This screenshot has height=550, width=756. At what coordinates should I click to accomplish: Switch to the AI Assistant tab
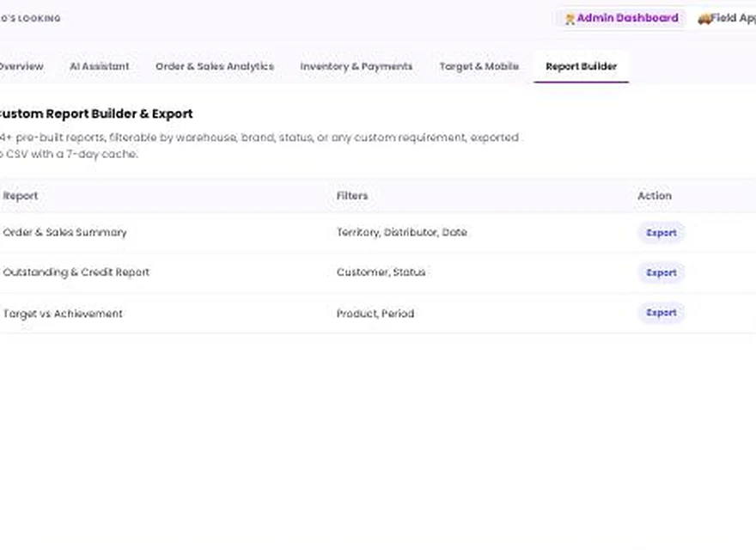100,66
